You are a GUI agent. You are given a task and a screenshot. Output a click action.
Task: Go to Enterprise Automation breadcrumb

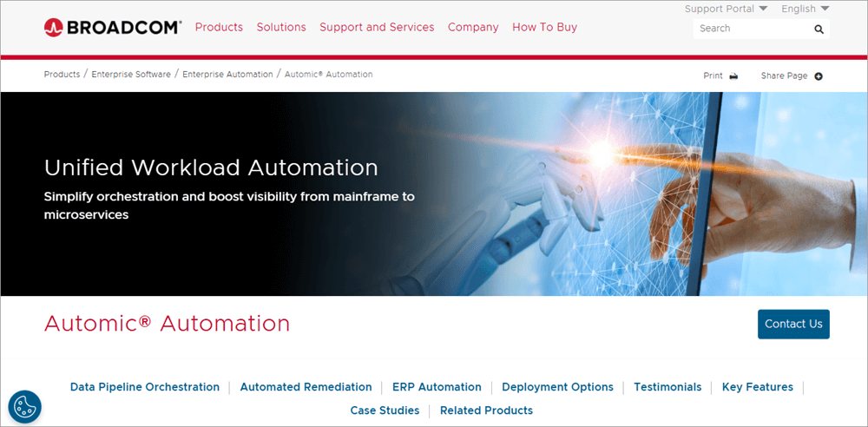tap(227, 75)
